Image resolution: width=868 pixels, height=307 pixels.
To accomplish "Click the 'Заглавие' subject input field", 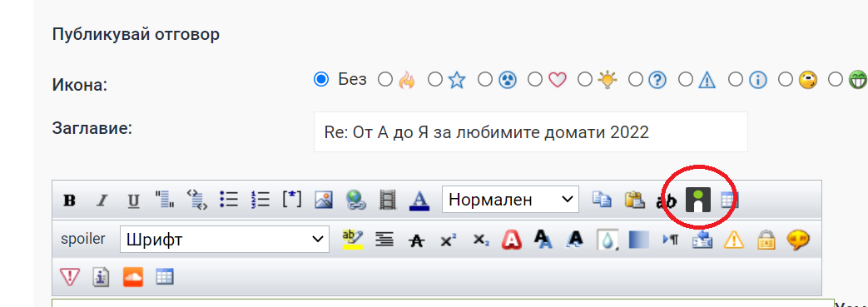I will [530, 131].
